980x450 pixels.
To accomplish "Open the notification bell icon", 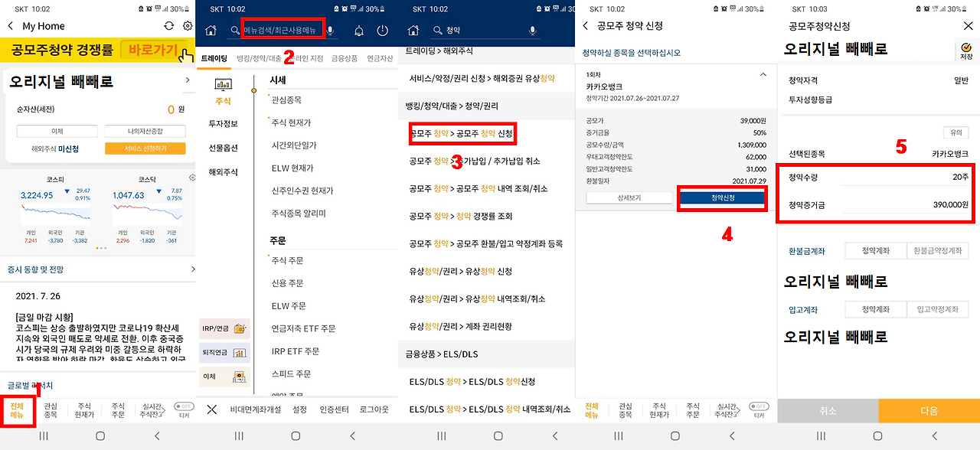I will pyautogui.click(x=359, y=31).
